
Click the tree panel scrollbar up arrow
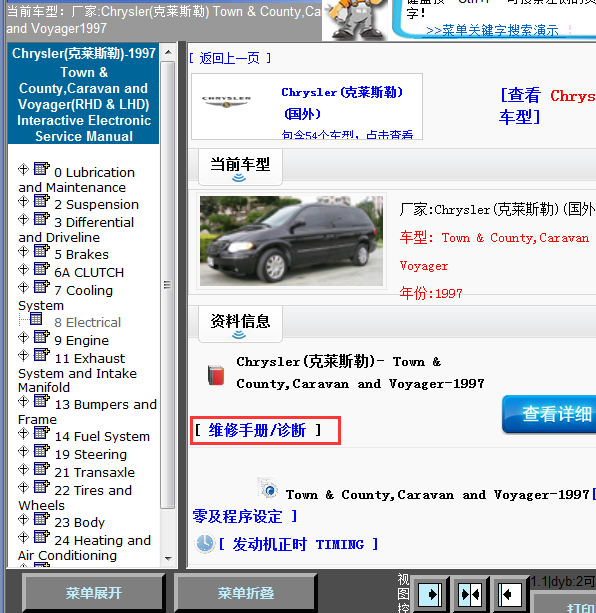pyautogui.click(x=168, y=52)
